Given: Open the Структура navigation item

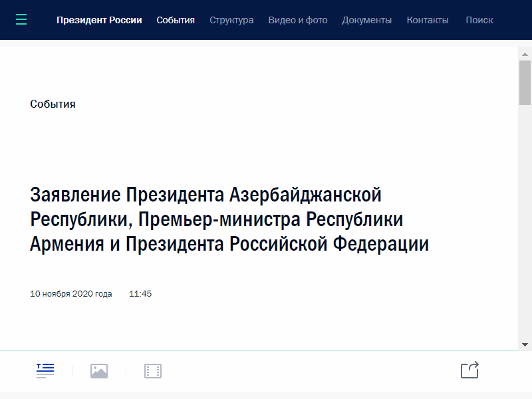Looking at the screenshot, I should click(231, 20).
